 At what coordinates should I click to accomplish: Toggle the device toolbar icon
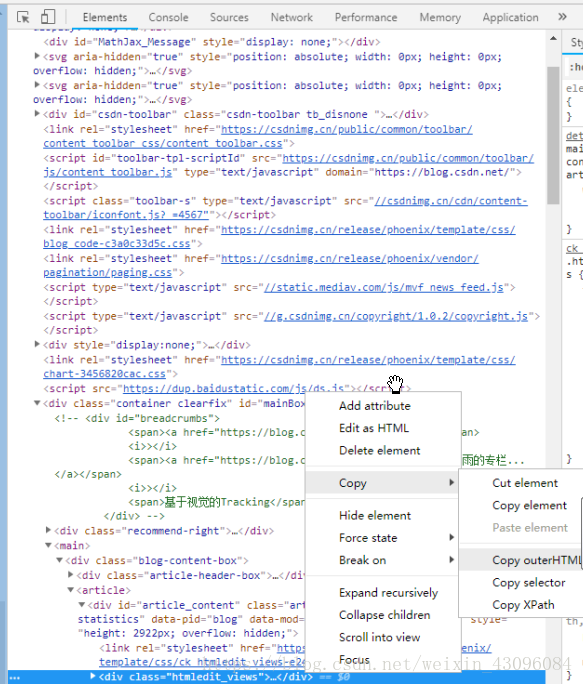tap(48, 17)
